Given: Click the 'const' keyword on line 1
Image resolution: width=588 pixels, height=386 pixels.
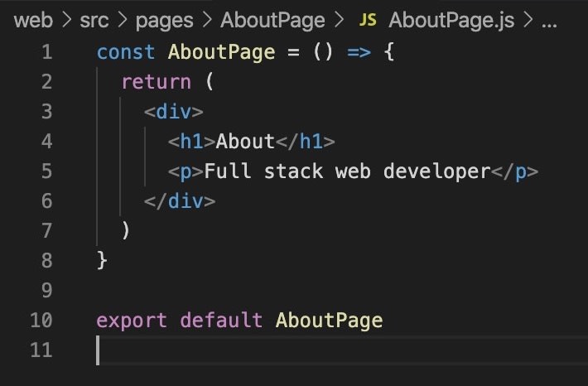Looking at the screenshot, I should (x=126, y=52).
